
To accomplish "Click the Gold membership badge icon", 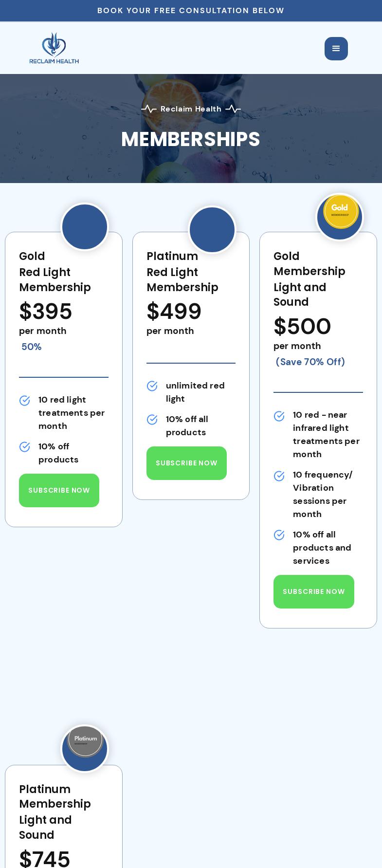I will [340, 212].
